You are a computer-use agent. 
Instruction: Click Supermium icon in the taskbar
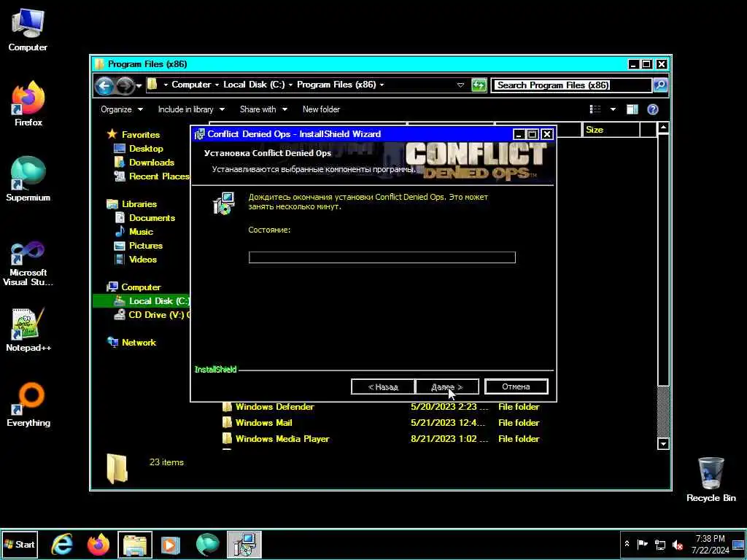[x=207, y=544]
